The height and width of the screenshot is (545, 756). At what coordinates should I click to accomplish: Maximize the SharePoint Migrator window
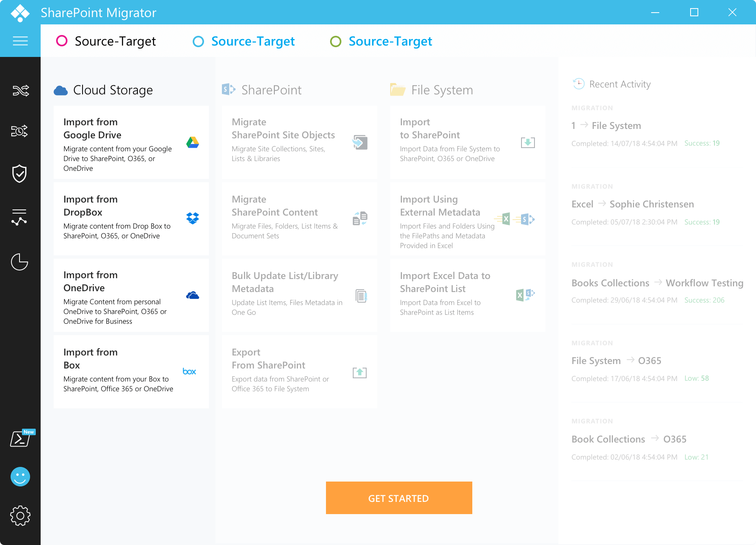coord(694,12)
